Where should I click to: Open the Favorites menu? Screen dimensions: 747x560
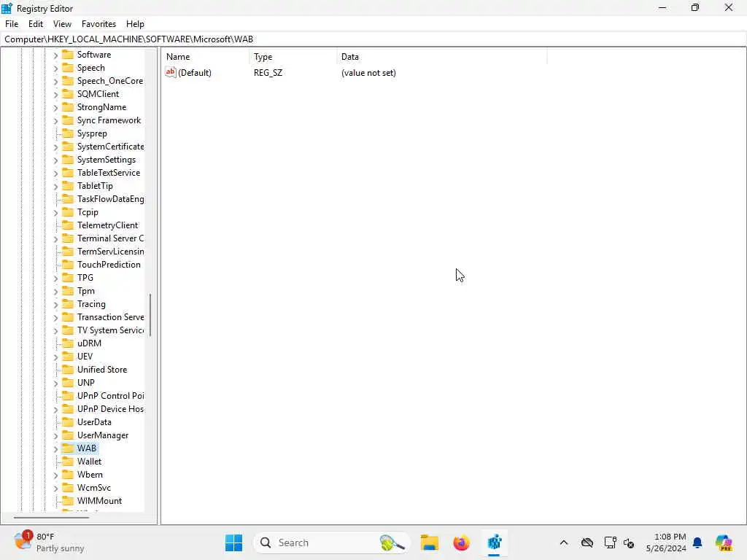[x=98, y=24]
